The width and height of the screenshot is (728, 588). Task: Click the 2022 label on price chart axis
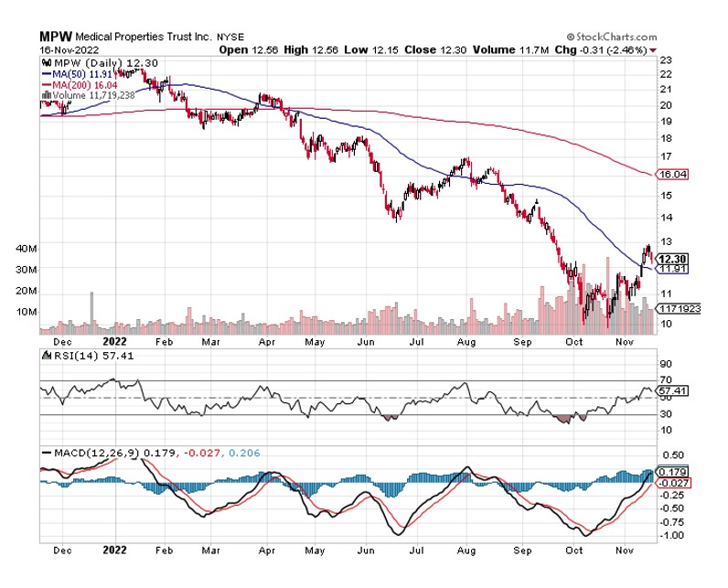(x=114, y=342)
